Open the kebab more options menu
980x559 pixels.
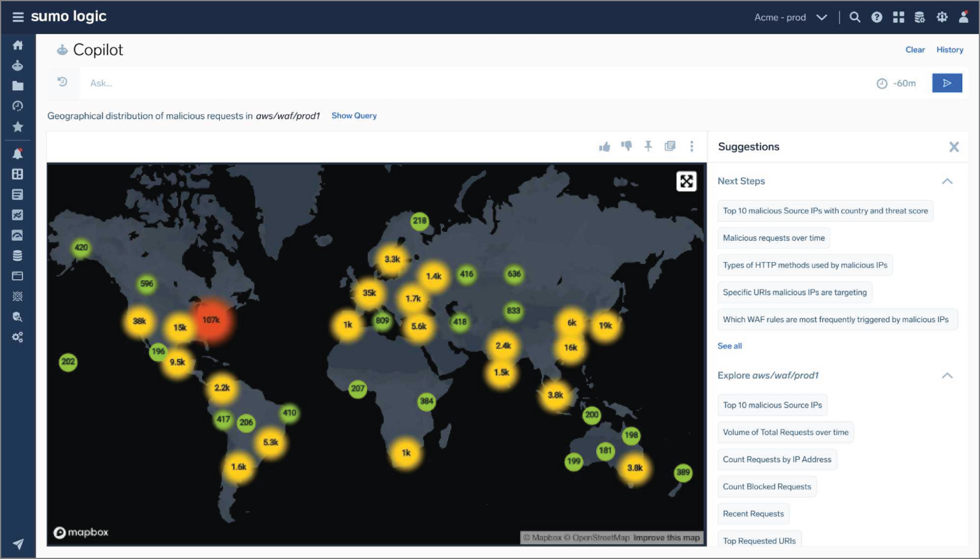(x=692, y=146)
